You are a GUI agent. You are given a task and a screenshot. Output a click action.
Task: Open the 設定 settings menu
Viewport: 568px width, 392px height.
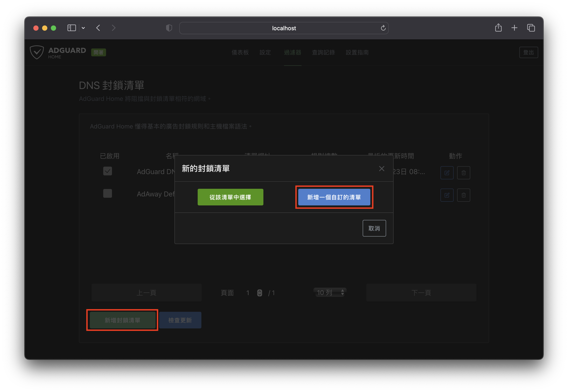pos(265,52)
